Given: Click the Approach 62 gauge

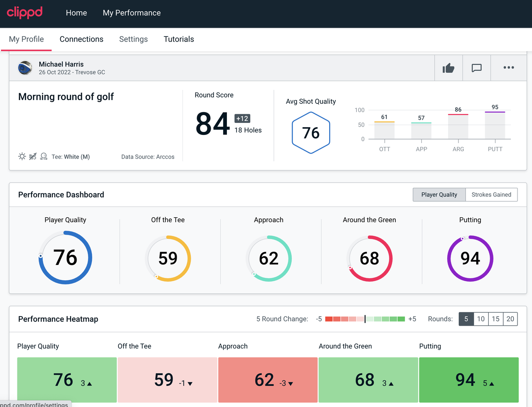Looking at the screenshot, I should point(268,258).
